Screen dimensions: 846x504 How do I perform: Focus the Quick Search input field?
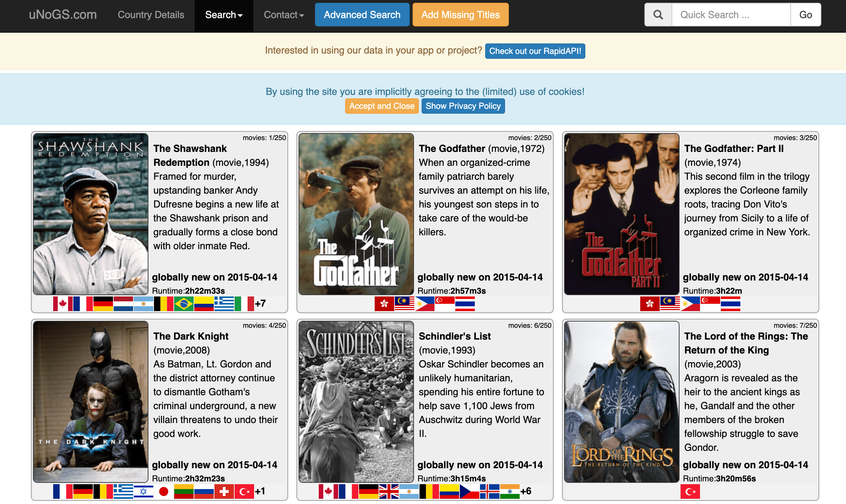pos(731,15)
